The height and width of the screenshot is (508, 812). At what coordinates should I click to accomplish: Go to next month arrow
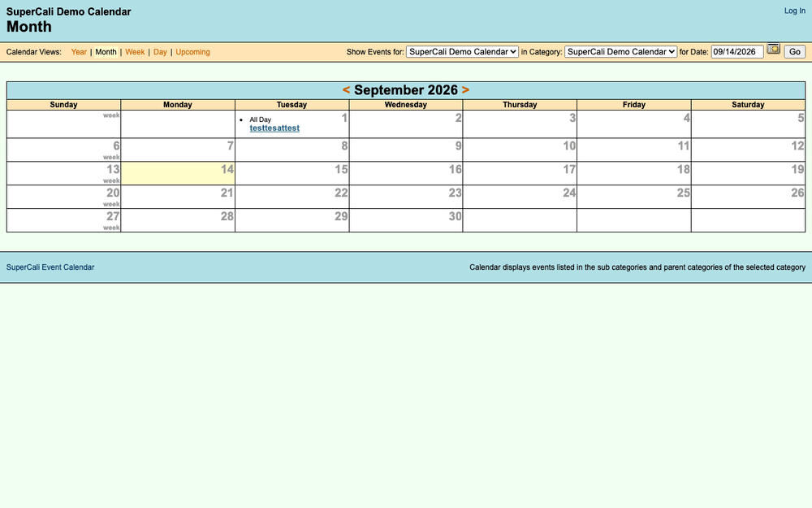tap(465, 89)
